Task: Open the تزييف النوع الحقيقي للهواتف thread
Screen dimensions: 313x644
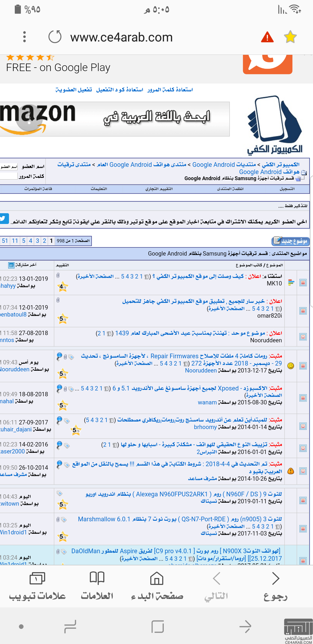Action: tap(194, 445)
